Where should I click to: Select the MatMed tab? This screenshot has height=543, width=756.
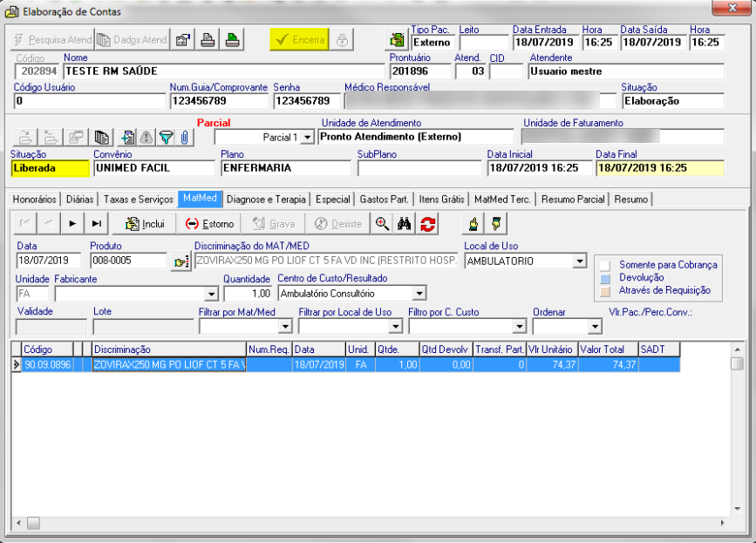click(200, 199)
